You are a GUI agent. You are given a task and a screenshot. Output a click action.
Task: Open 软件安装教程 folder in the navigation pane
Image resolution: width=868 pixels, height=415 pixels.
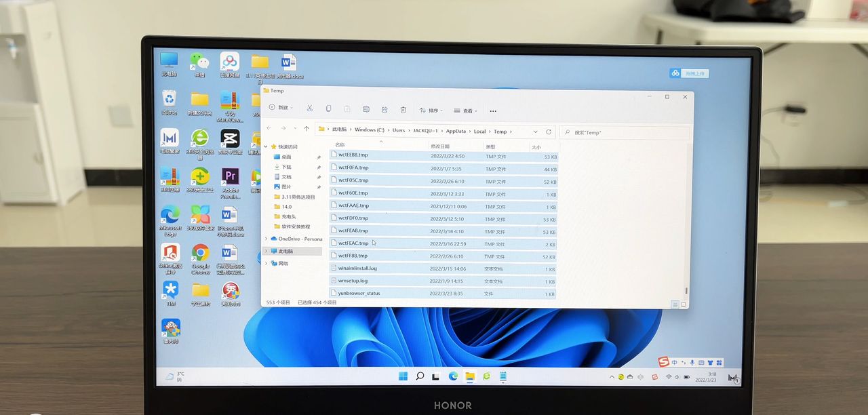click(293, 226)
